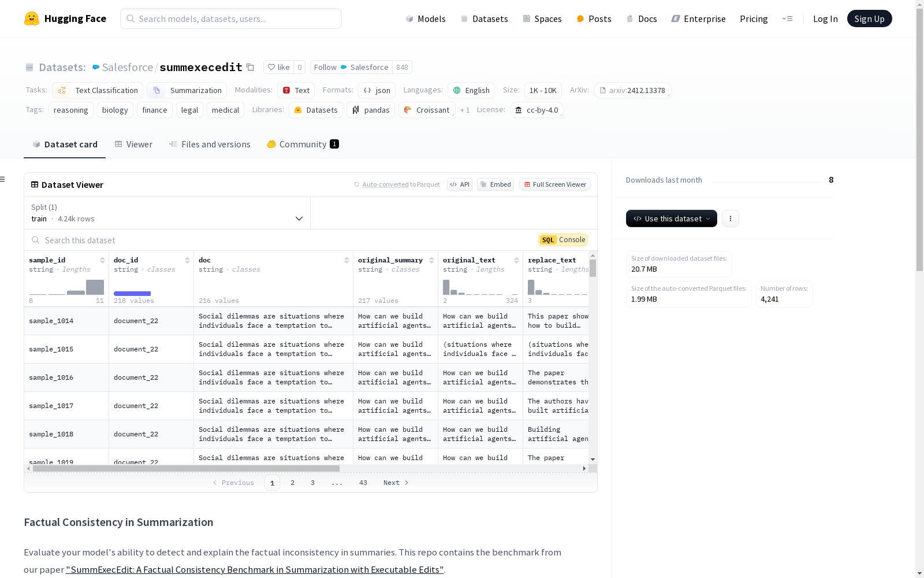Open the API button in Dataset Viewer
Viewport: 924px width, 578px height.
(x=460, y=184)
